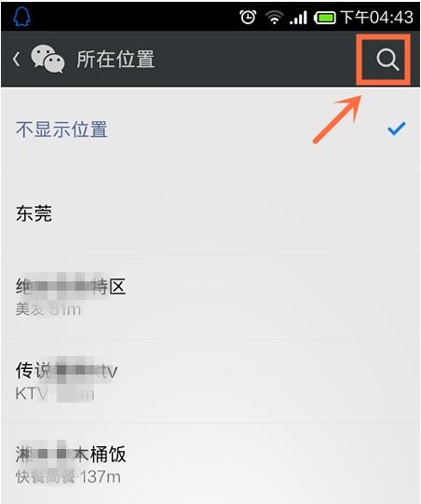
Task: Tap the 下午04:43 clock display
Action: click(x=376, y=18)
